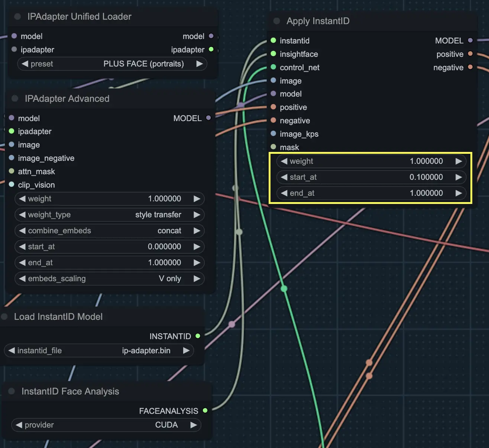This screenshot has width=489, height=448.
Task: Click the Apply InstantID start_at 0.100000 field
Action: (372, 177)
